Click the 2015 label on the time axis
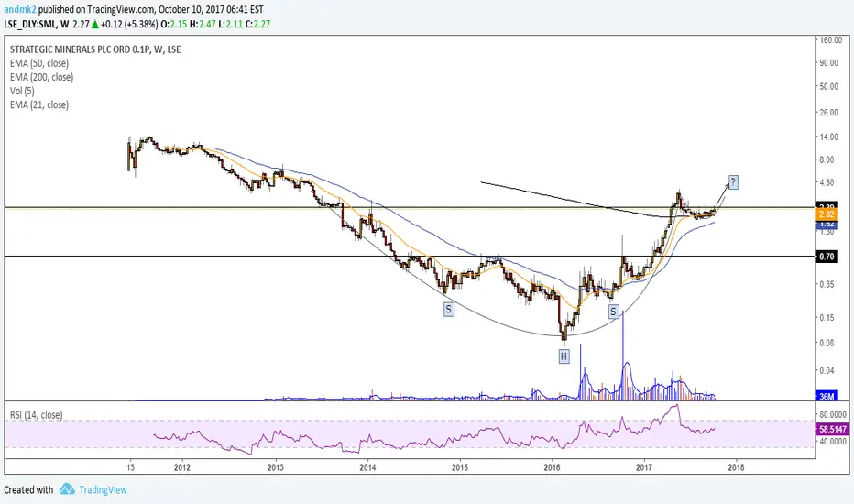 [460, 467]
